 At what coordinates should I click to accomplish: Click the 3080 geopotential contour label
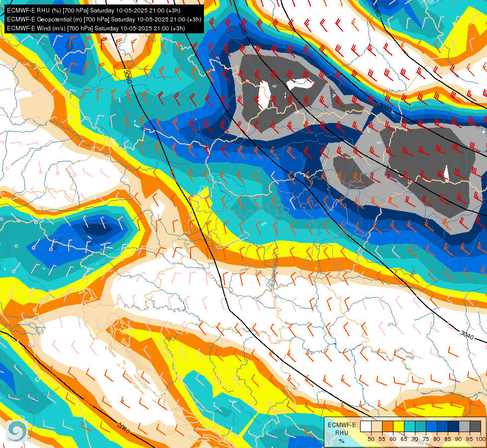point(123,428)
